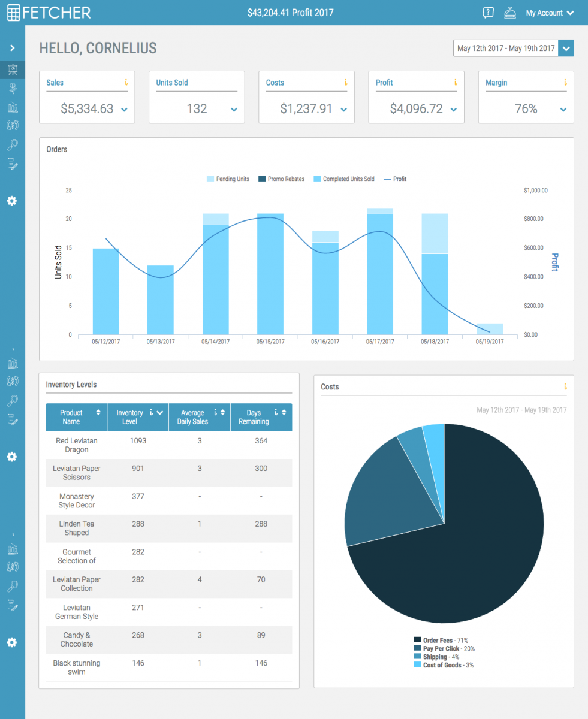Click the Fetcher logo link
The height and width of the screenshot is (719, 588).
[49, 13]
